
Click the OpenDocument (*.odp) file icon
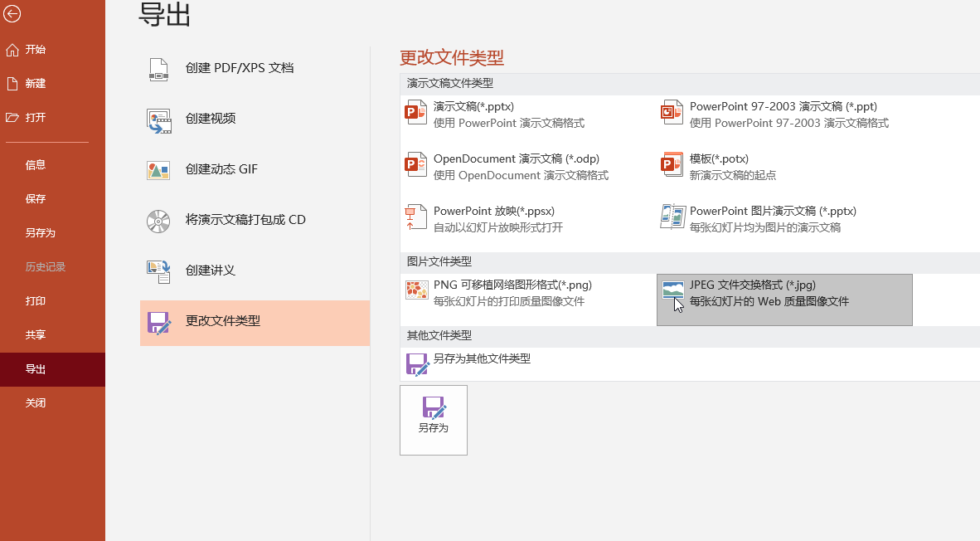click(415, 164)
